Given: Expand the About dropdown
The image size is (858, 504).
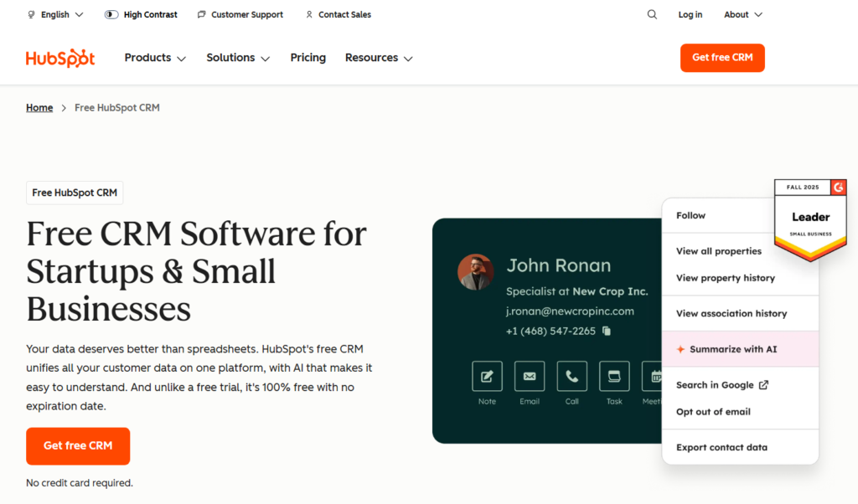Looking at the screenshot, I should 743,14.
